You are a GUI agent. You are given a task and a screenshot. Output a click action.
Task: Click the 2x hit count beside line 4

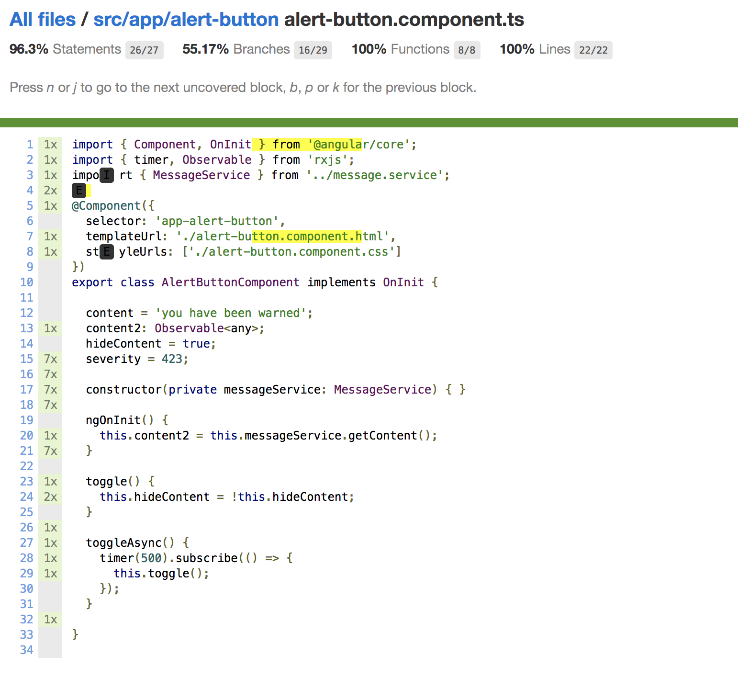(50, 191)
